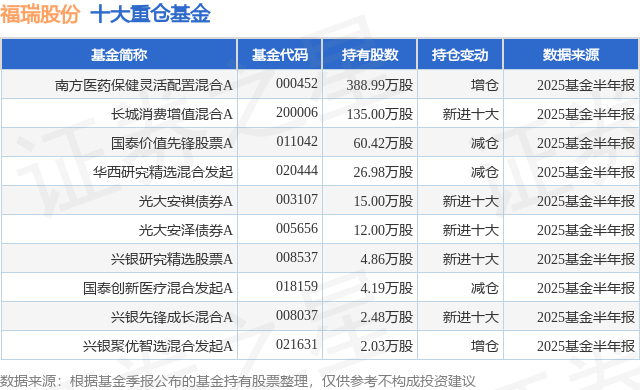This screenshot has height=390, width=640.
Task: Select fund code 011042
Action: click(297, 142)
